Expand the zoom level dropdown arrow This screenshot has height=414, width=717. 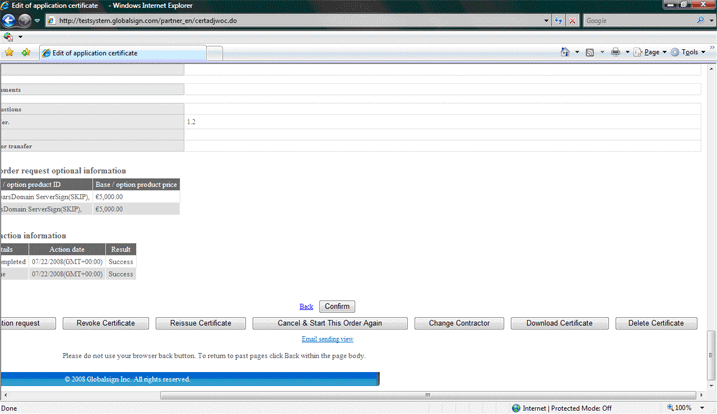pyautogui.click(x=702, y=408)
